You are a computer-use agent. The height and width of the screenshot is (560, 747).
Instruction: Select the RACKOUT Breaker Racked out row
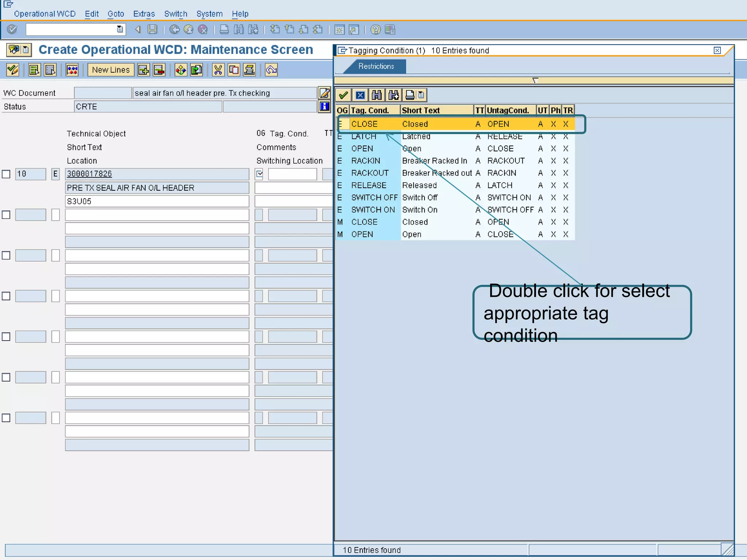455,173
